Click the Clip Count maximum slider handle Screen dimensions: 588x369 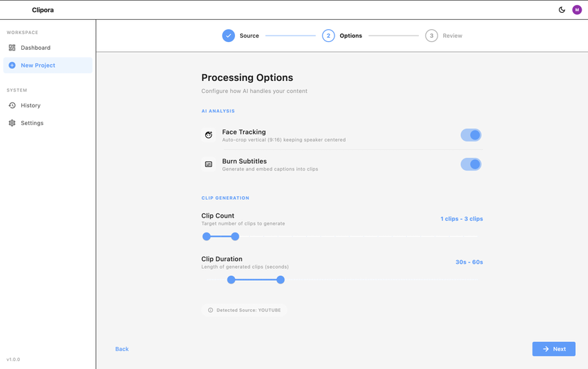click(x=235, y=237)
